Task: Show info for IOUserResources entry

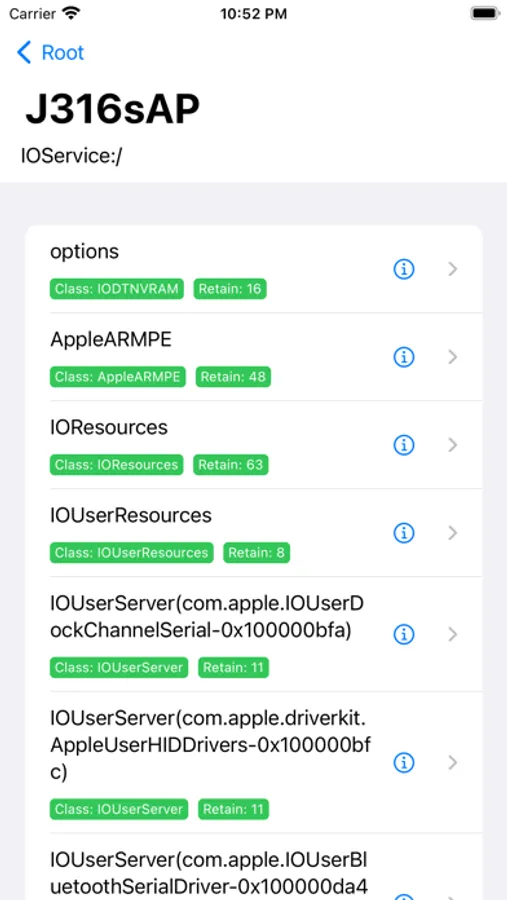Action: pyautogui.click(x=404, y=533)
